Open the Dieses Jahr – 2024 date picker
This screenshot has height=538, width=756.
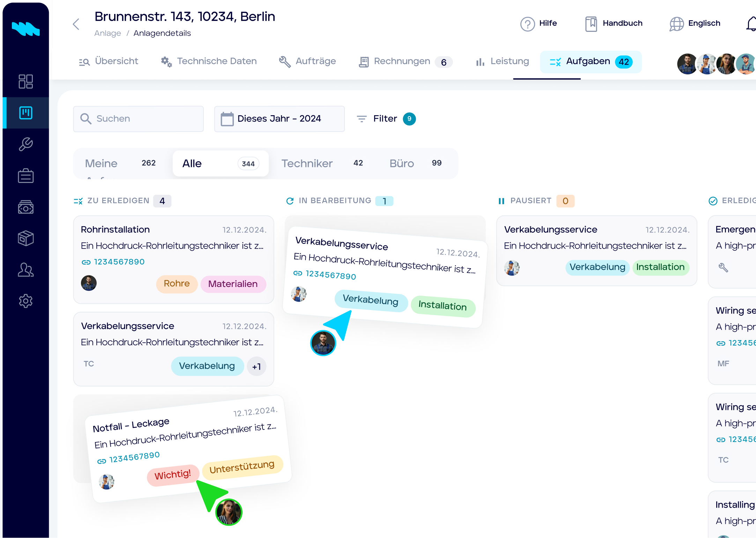coord(279,119)
